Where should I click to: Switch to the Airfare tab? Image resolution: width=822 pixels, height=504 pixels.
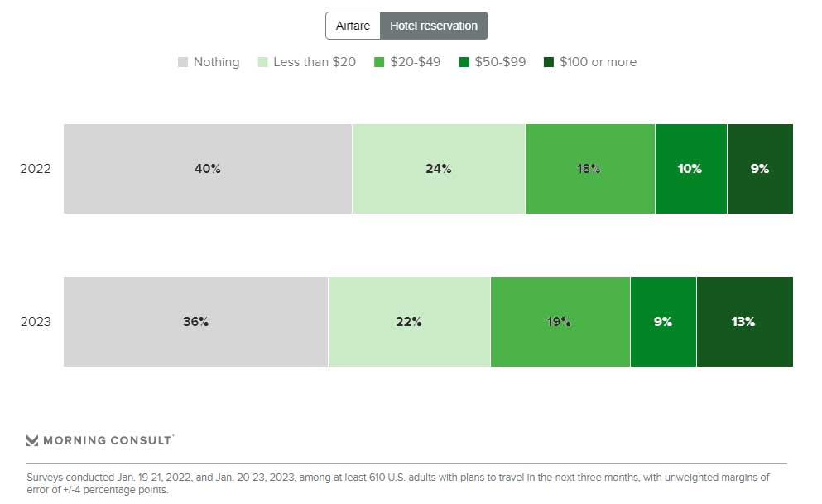353,26
